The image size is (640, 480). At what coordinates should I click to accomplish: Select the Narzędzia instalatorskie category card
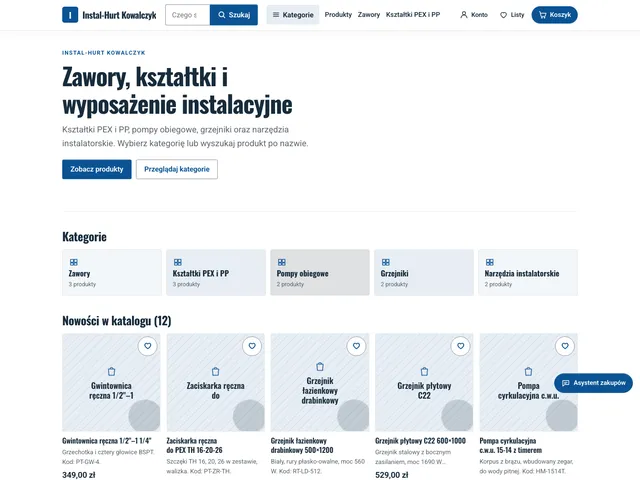coord(528,272)
